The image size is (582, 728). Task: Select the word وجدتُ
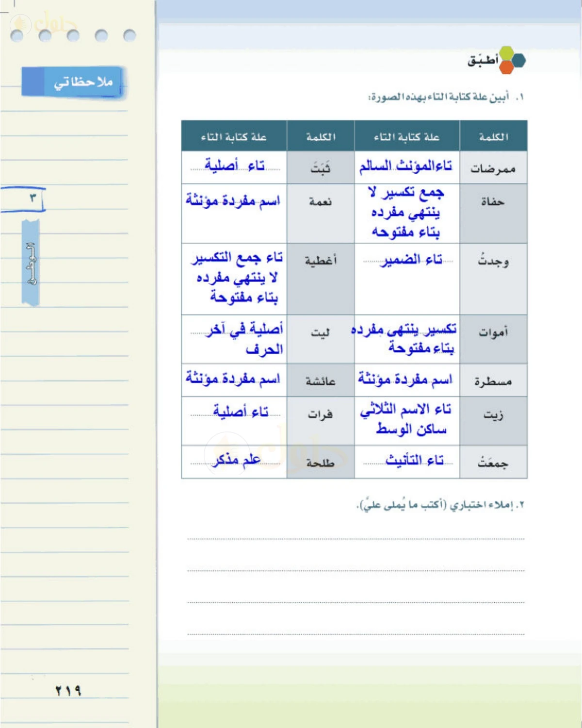(x=493, y=261)
